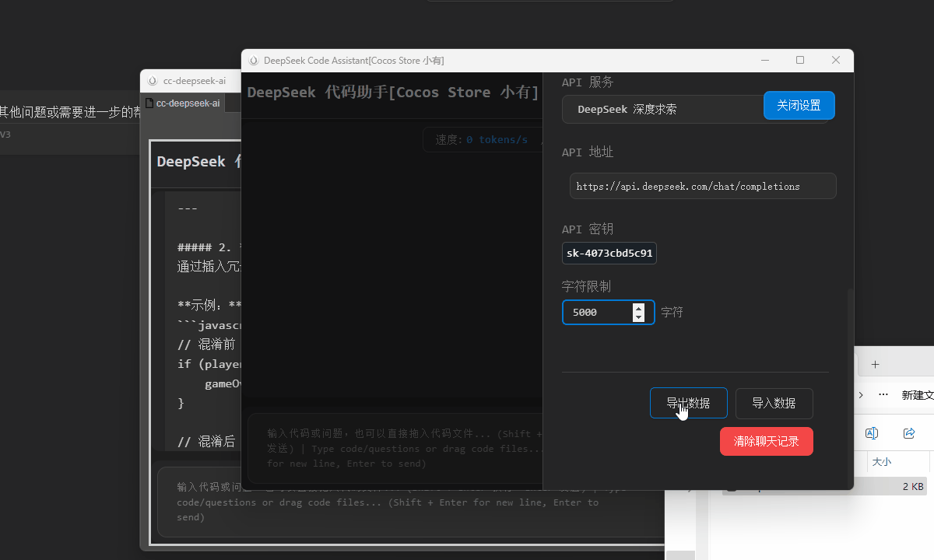Select the cc-deepseek-ai tab in the back window
The width and height of the screenshot is (934, 560).
tap(183, 103)
